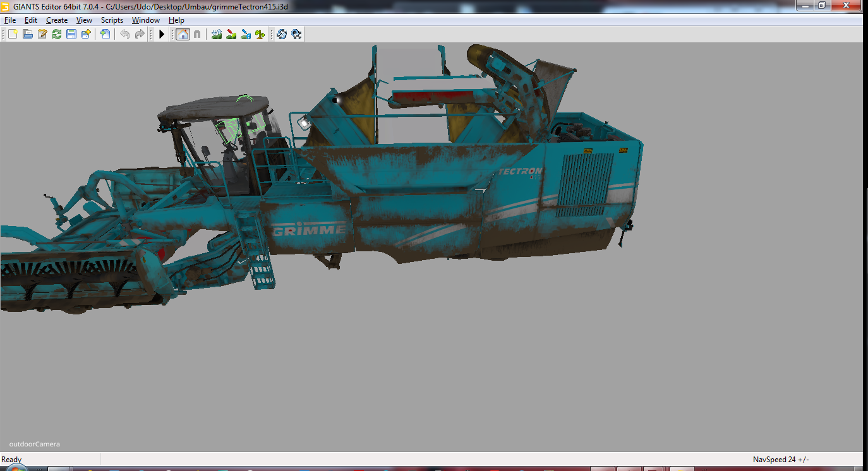Click the GRIMME logo on the harvester

310,230
